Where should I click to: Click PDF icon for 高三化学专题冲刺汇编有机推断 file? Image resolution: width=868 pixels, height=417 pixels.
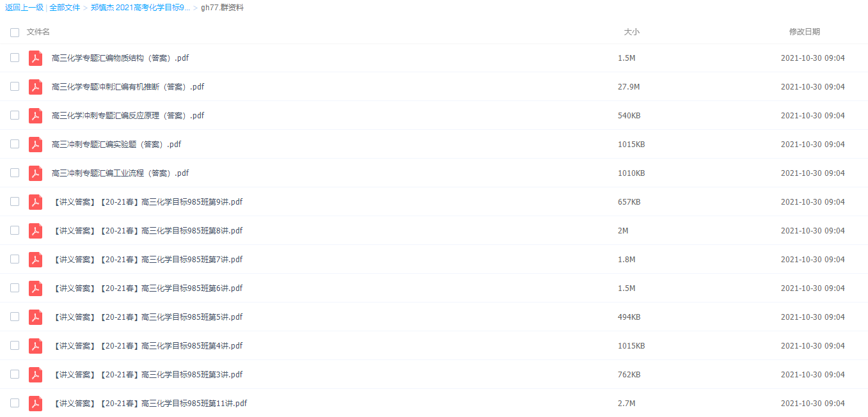[35, 87]
